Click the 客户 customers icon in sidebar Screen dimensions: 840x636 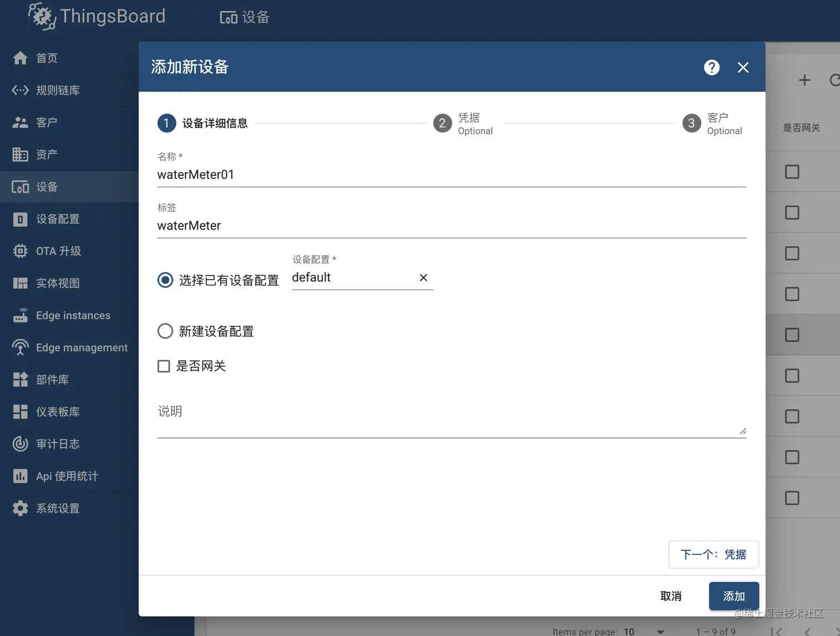20,122
